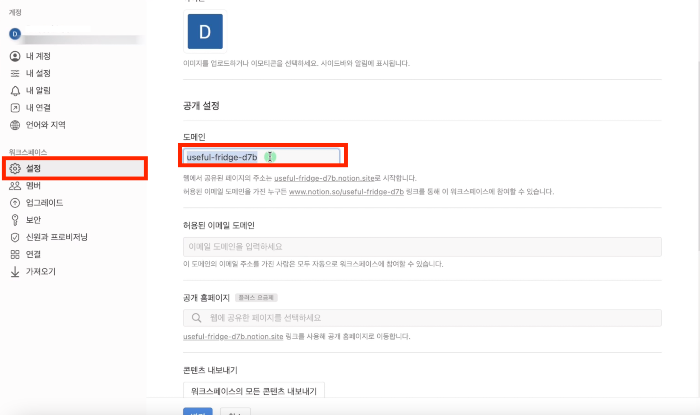Open 내 계정 via its person icon

15,56
